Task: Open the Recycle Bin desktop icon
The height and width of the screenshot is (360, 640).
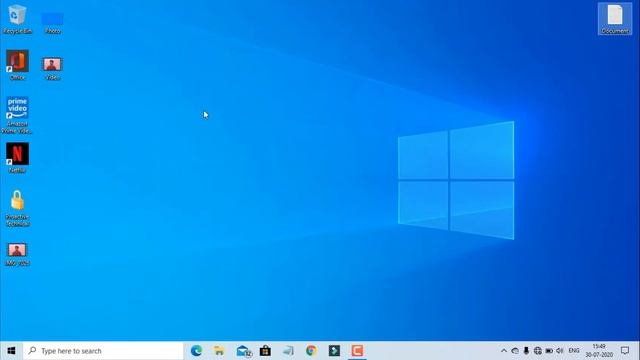Action: coord(17,19)
